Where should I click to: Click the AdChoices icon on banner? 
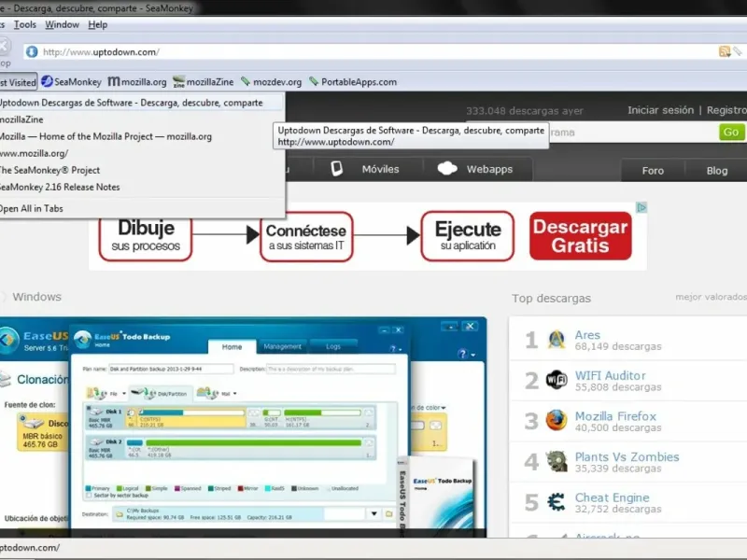tap(641, 207)
